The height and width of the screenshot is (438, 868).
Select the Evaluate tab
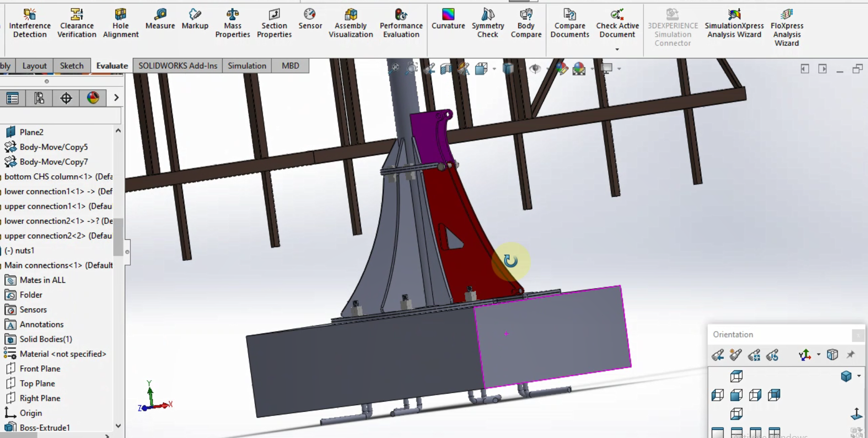112,66
